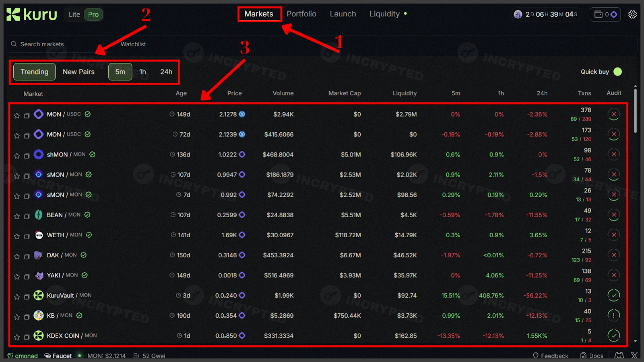Select the New Pairs filter
The width and height of the screenshot is (644, 362).
pos(78,72)
